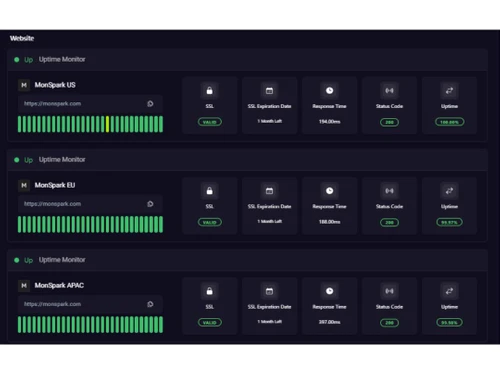Click the VALID SSL badge for MonSpark APAC
This screenshot has height=375, width=500.
[x=210, y=323]
